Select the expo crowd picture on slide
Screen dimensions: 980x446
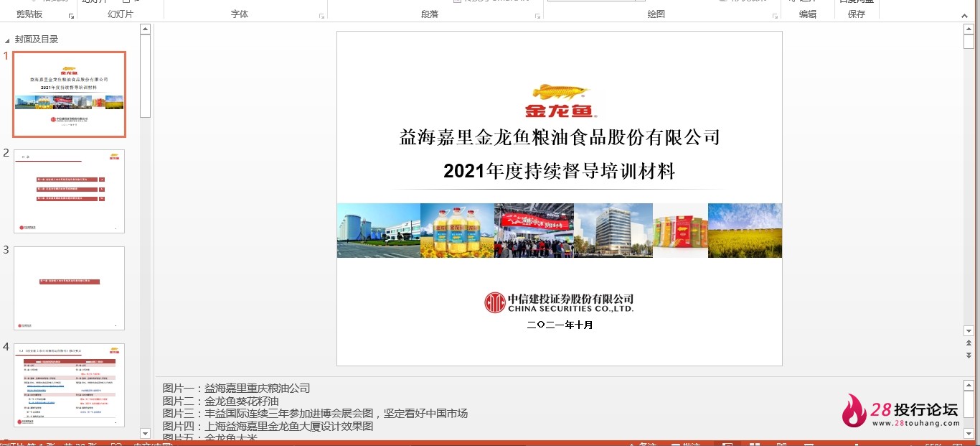(534, 231)
